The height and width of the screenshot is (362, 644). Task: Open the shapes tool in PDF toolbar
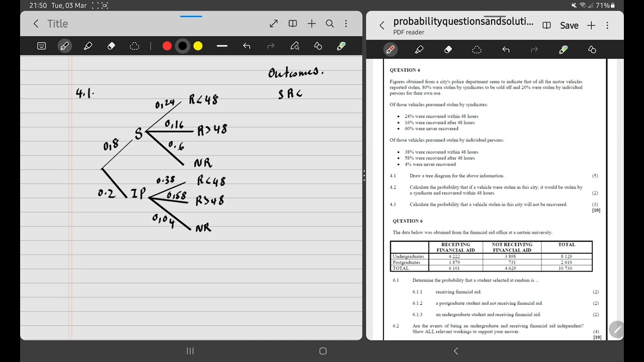[592, 49]
